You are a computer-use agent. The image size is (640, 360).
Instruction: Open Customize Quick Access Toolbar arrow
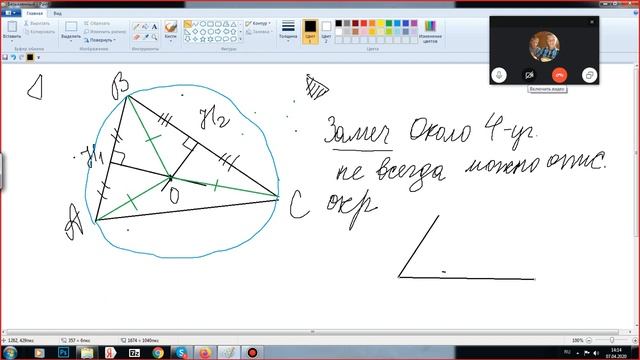tap(39, 58)
